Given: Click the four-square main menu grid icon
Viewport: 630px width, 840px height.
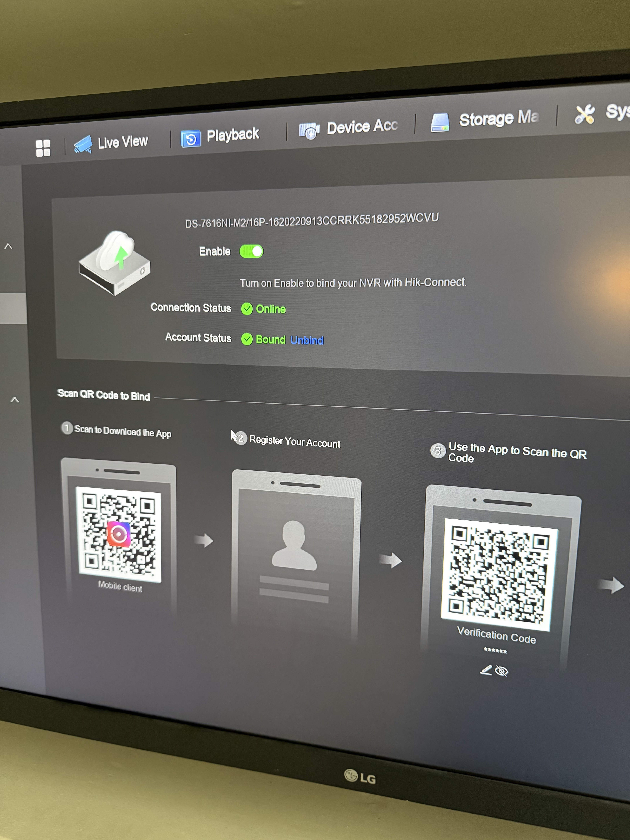Looking at the screenshot, I should 43,148.
